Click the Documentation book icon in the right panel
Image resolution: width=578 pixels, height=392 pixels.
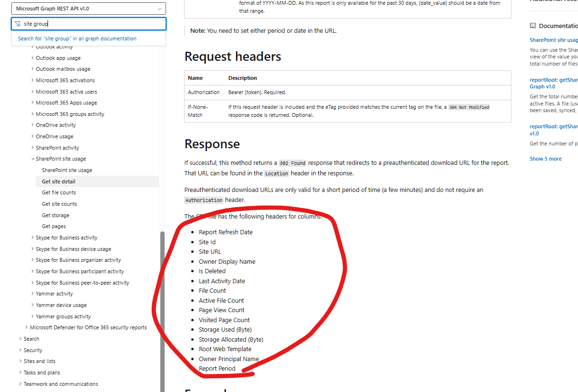coord(532,25)
